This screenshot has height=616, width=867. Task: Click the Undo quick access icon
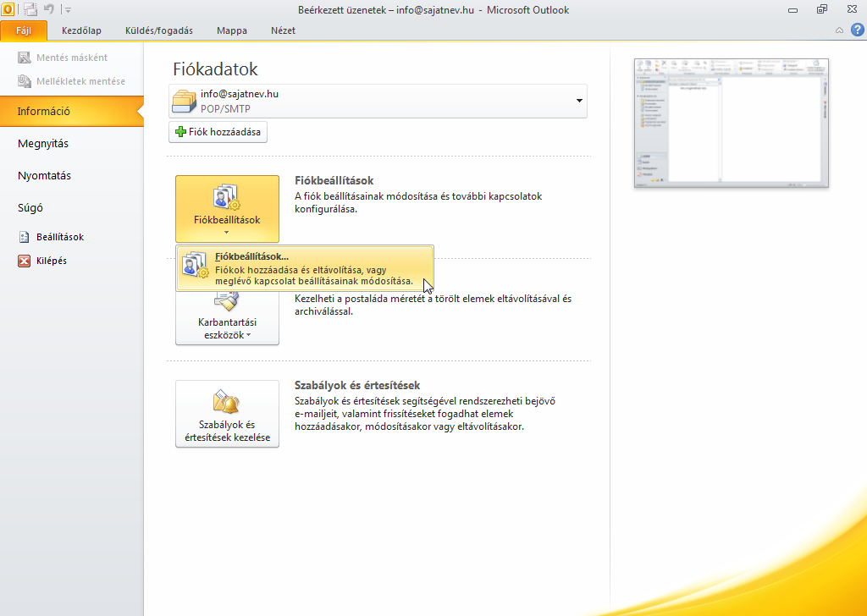click(x=48, y=8)
